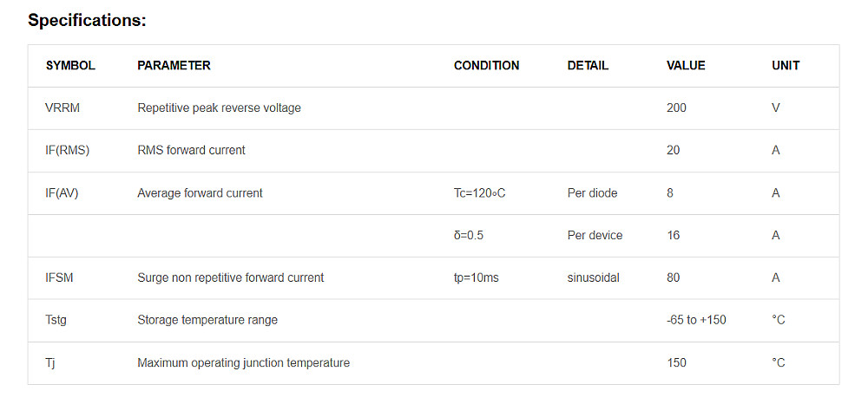Click the CONDITION column header
This screenshot has height=404, width=868.
click(x=486, y=66)
